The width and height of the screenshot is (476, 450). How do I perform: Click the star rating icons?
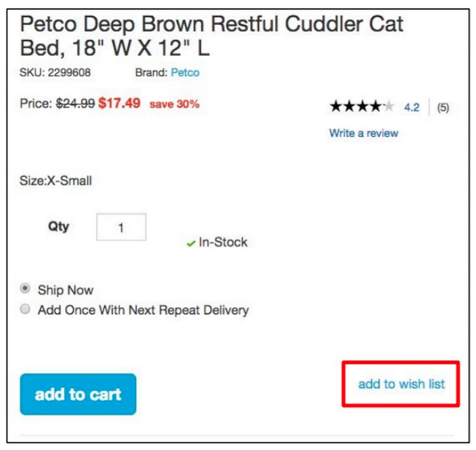tap(362, 107)
